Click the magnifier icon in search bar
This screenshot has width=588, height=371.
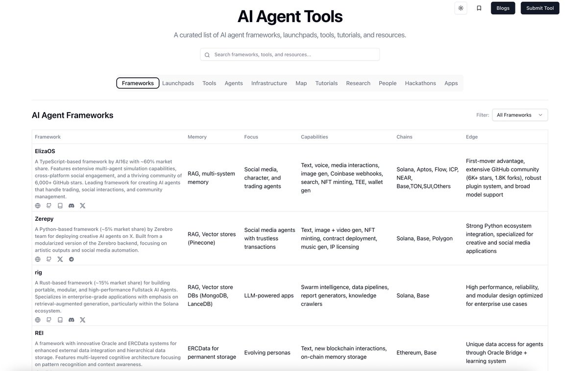point(207,55)
